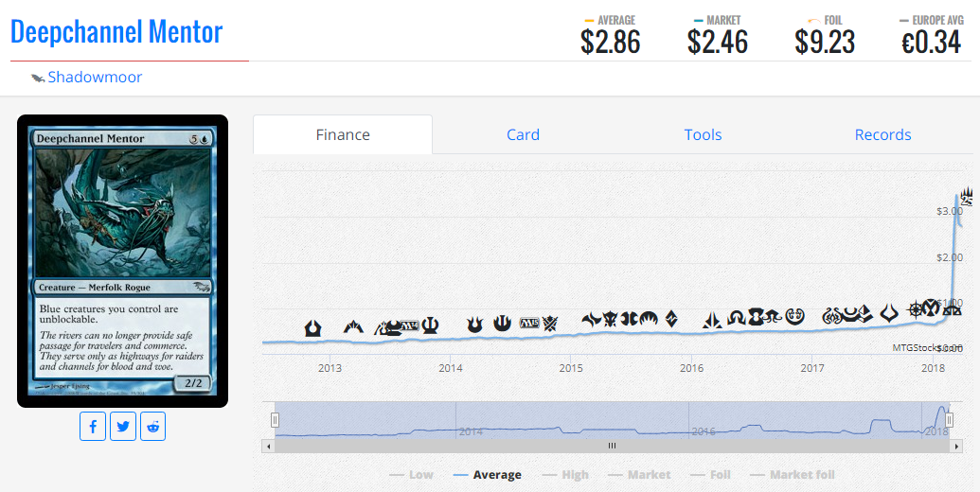Open the Shadowmoor set link
Image resolution: width=980 pixels, height=492 pixels.
tap(95, 77)
